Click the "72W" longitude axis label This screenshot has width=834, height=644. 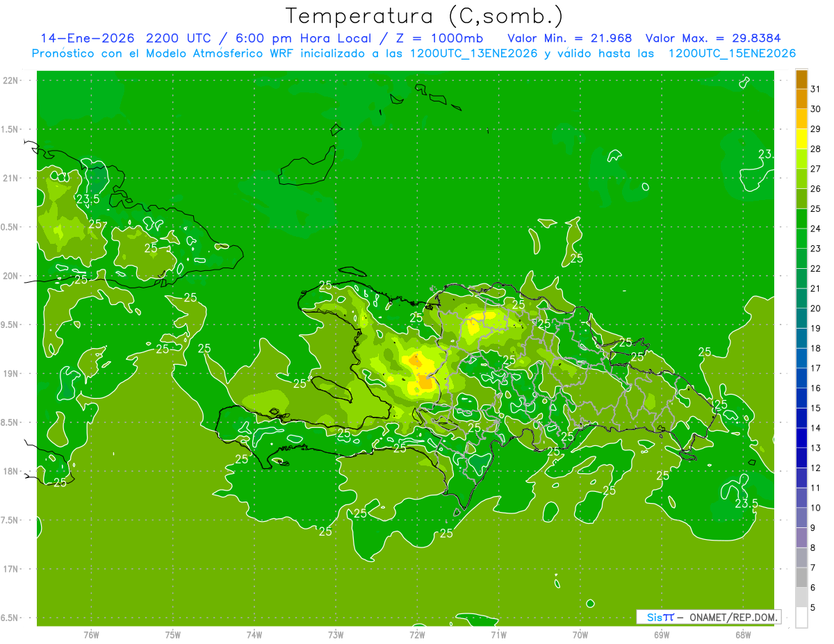[x=417, y=634]
